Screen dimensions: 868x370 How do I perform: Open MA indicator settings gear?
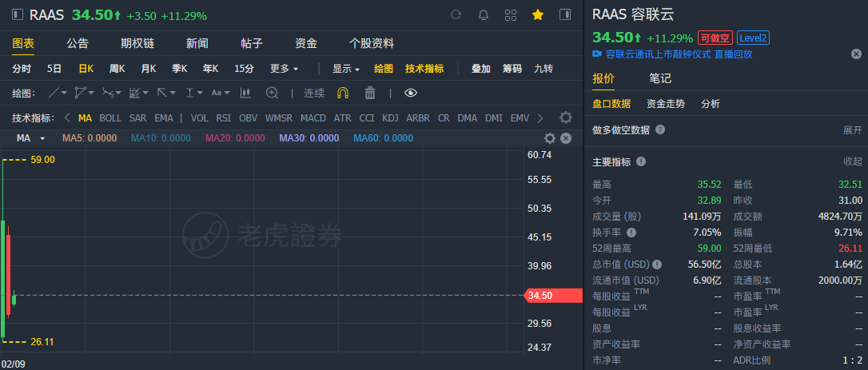point(550,138)
